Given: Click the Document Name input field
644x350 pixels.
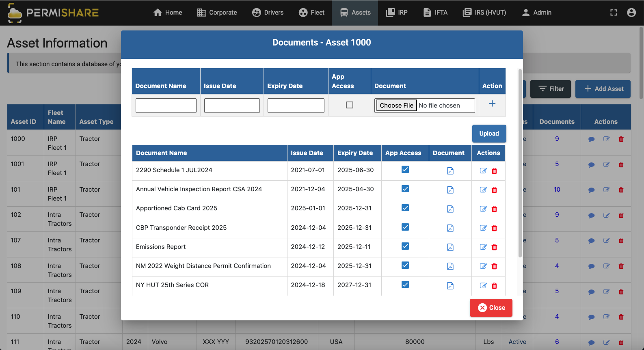Looking at the screenshot, I should coord(166,106).
